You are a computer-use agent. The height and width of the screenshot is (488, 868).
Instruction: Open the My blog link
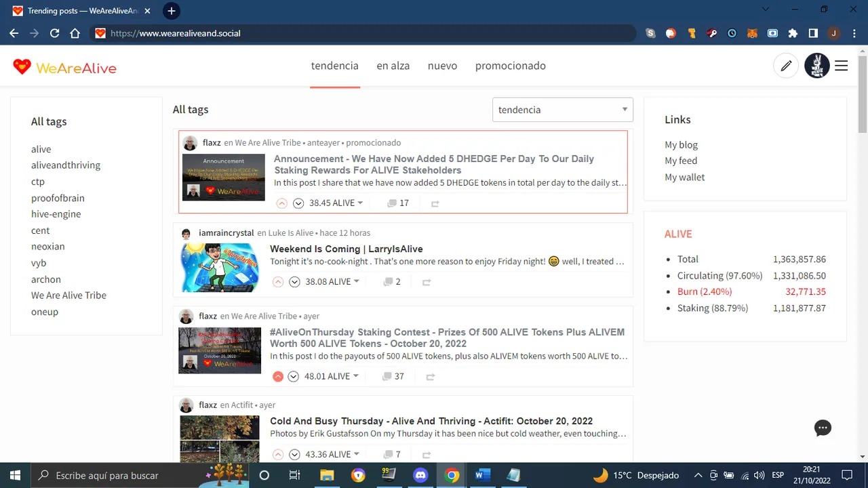click(x=681, y=145)
